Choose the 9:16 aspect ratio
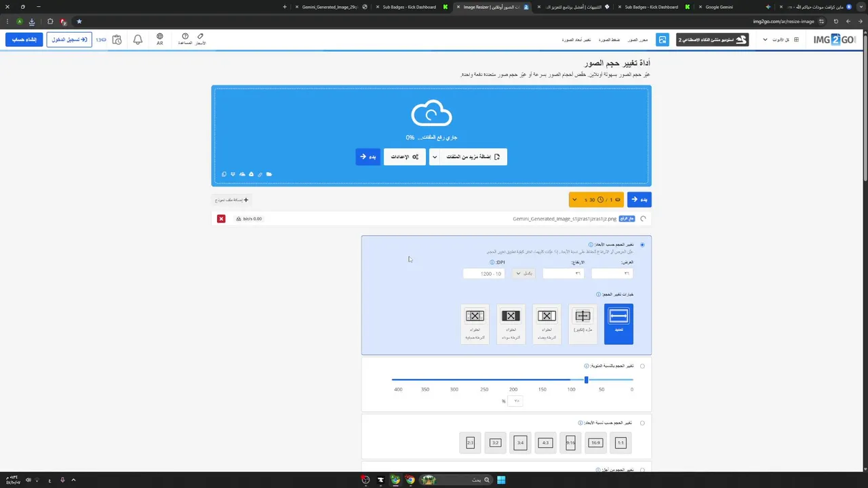The height and width of the screenshot is (488, 868). [570, 443]
